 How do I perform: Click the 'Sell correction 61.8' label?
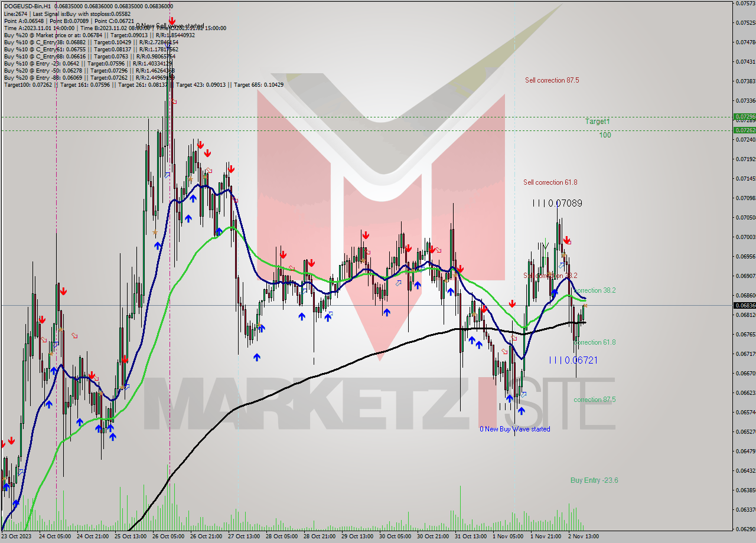[550, 182]
